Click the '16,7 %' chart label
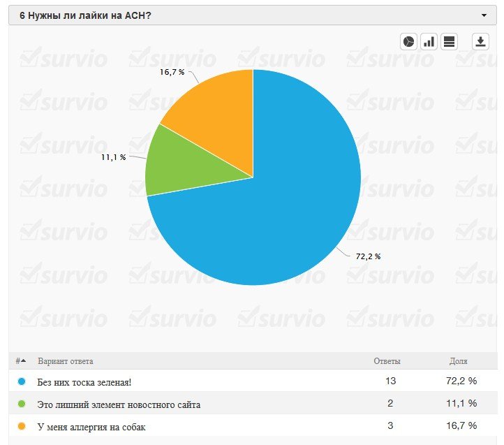504x445 pixels. [x=172, y=72]
